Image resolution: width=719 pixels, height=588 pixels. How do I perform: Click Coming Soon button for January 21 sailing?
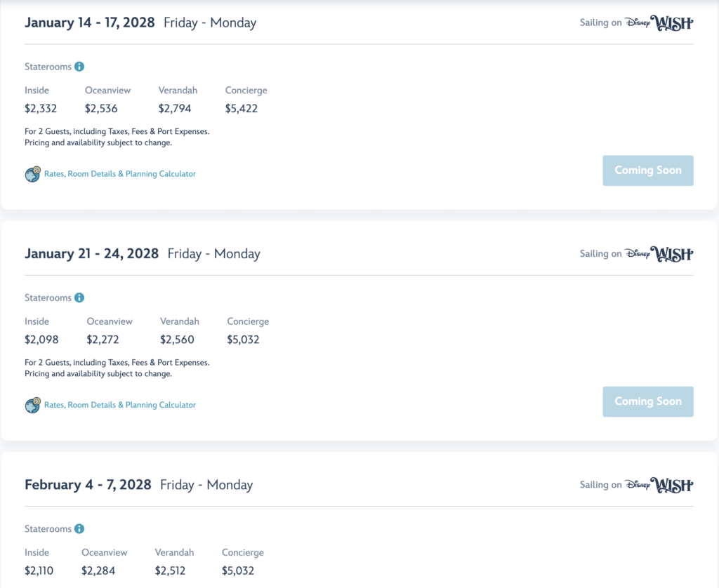tap(648, 401)
